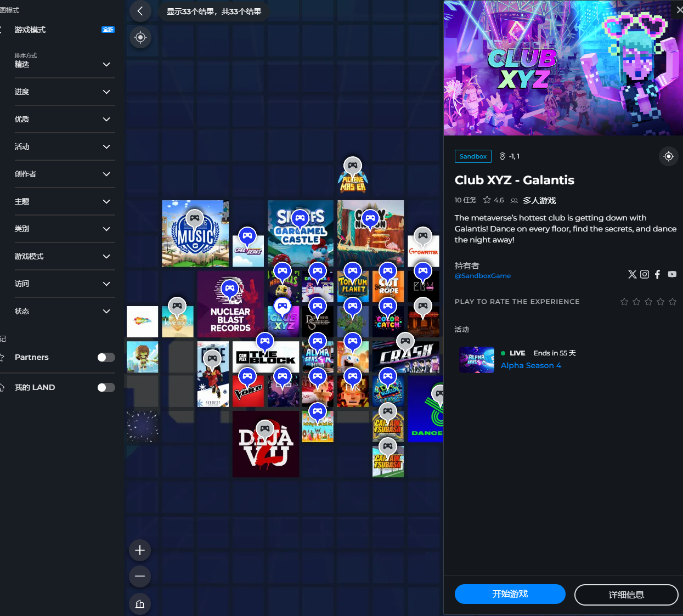
Task: Click the '-1, 1' coordinates text
Action: (x=514, y=156)
